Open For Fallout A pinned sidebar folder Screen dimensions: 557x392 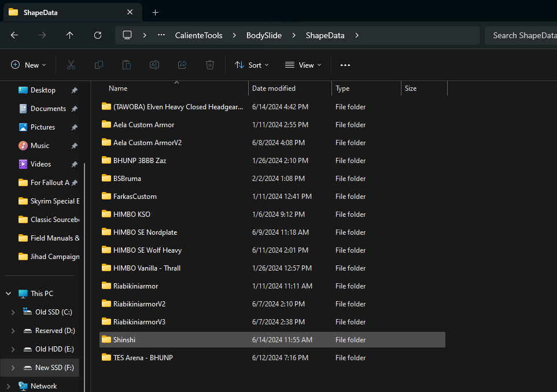click(49, 183)
